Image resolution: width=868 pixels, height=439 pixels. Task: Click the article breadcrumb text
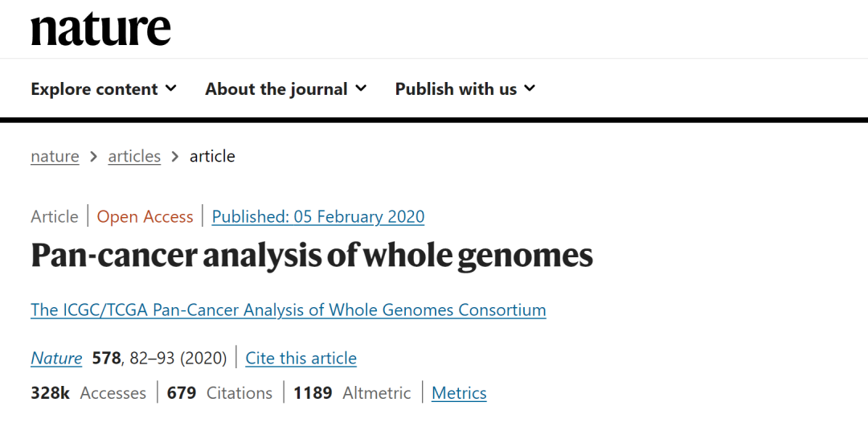[x=212, y=157]
